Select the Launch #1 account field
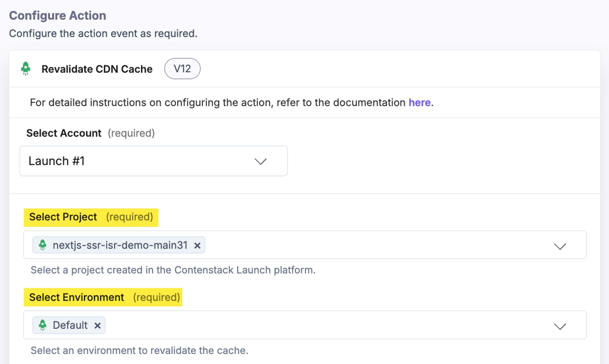This screenshot has height=364, width=609. (x=154, y=161)
